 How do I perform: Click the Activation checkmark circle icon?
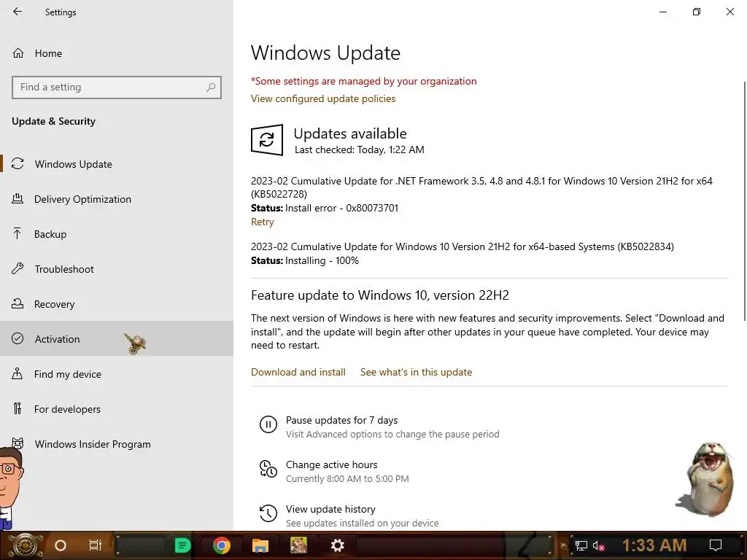point(18,338)
